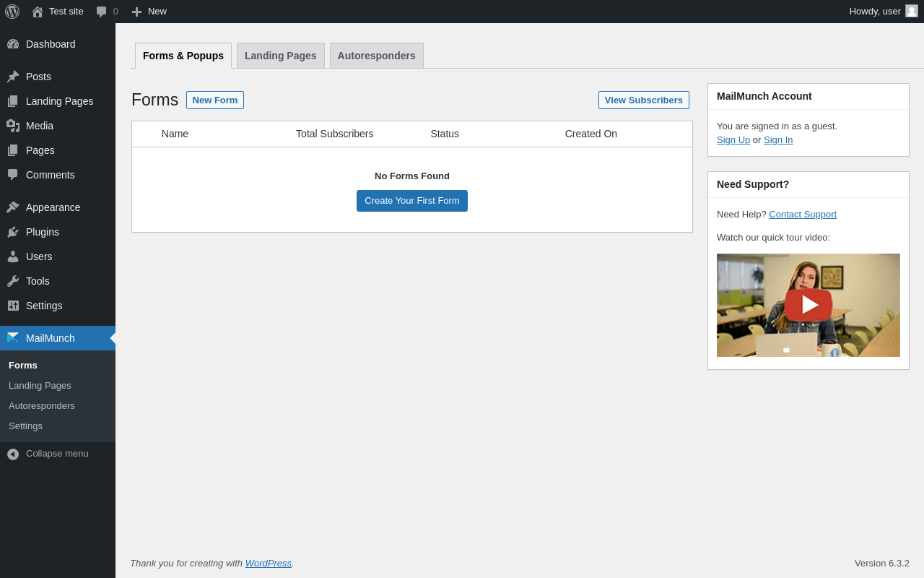Click the No Forms Found message

[x=412, y=176]
